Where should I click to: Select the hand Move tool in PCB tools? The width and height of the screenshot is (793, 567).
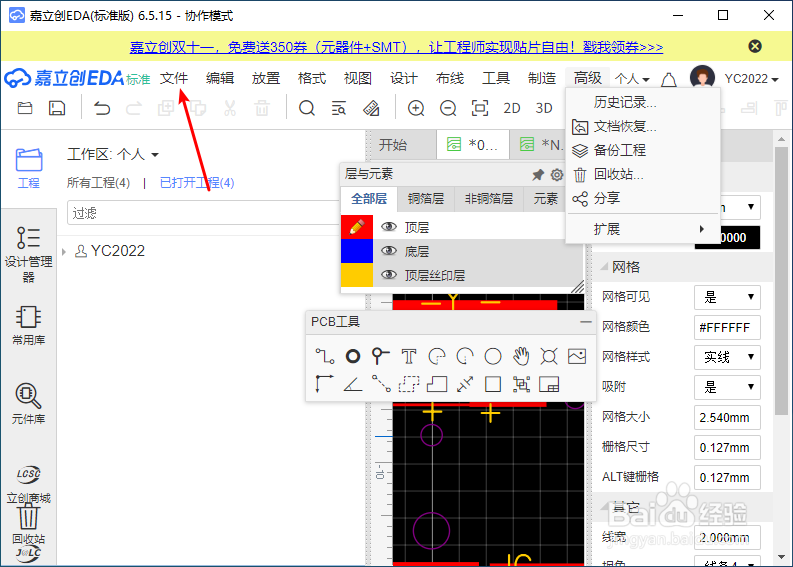pos(521,357)
